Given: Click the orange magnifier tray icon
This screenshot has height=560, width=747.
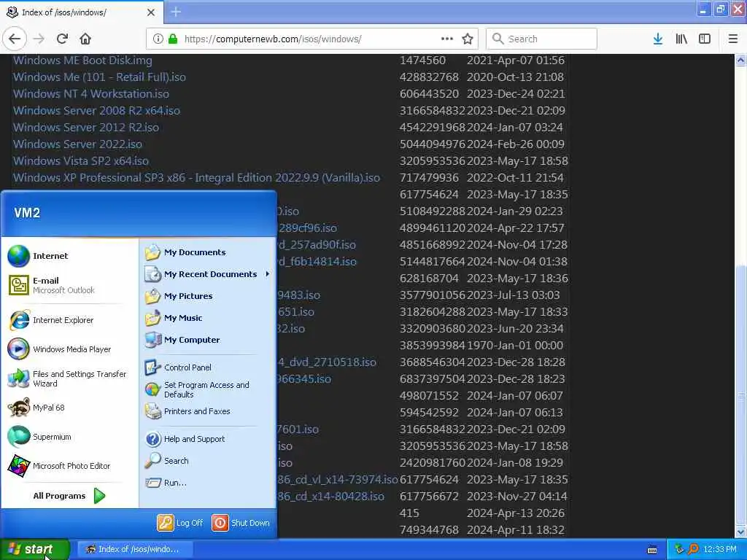Looking at the screenshot, I should tap(693, 550).
